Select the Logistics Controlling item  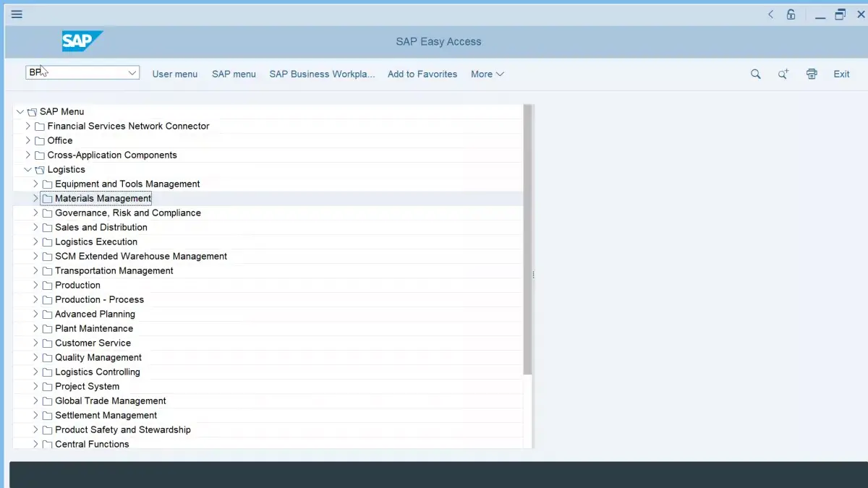[98, 372]
